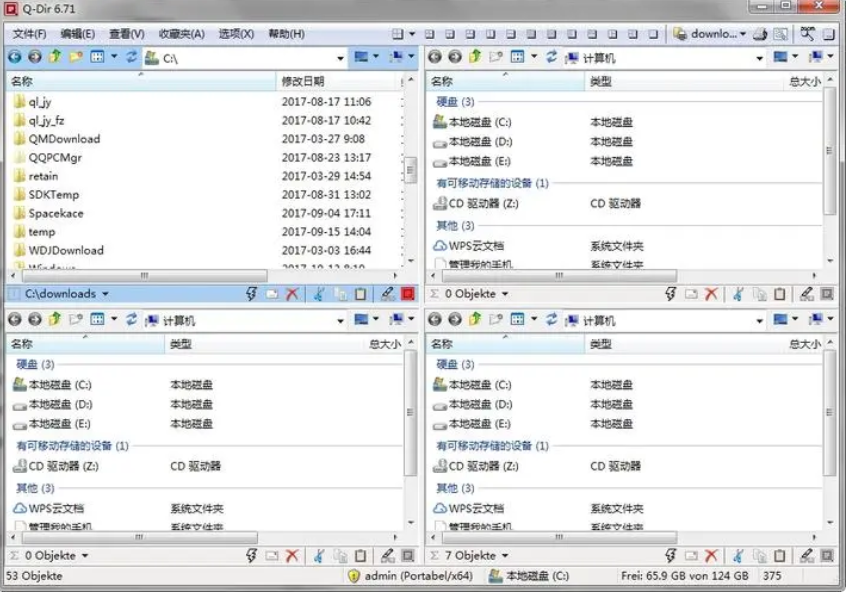Click horizontal scrollbar in bottom-right pane
Screen dimensions: 849x593
coord(559,537)
